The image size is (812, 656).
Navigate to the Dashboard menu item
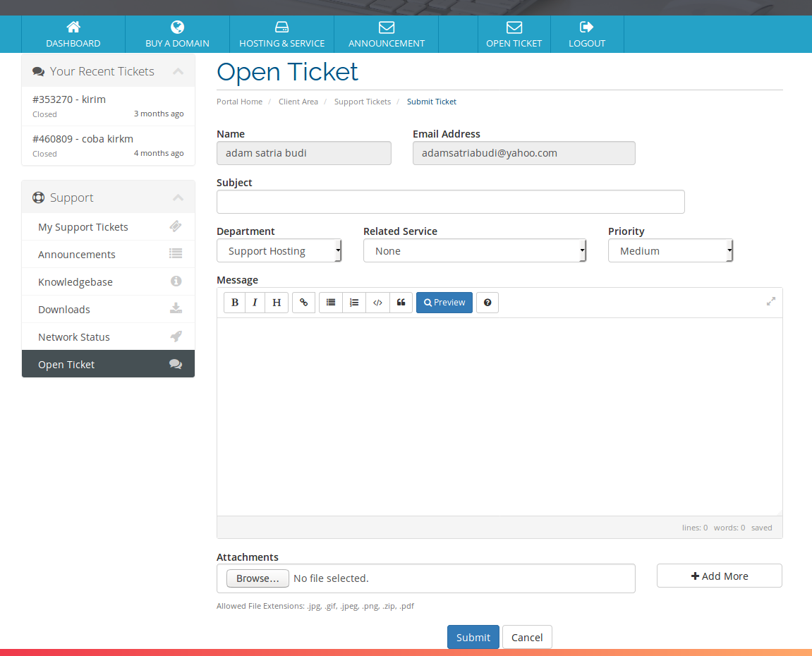(x=73, y=34)
